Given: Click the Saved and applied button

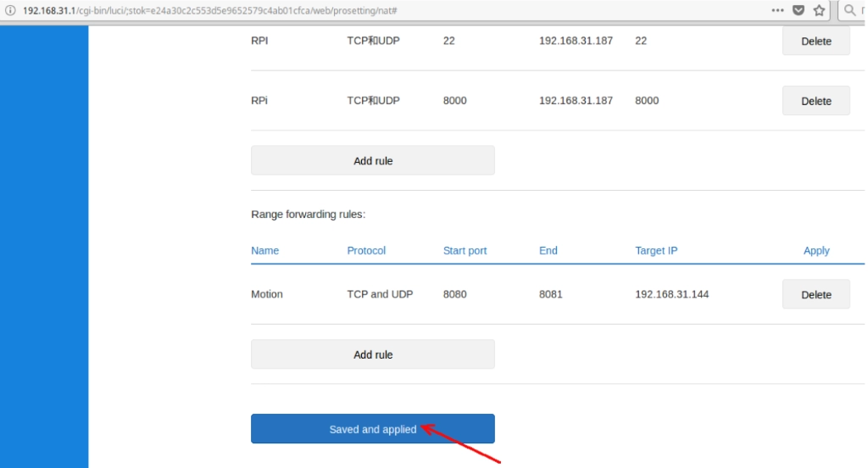Looking at the screenshot, I should click(x=373, y=429).
